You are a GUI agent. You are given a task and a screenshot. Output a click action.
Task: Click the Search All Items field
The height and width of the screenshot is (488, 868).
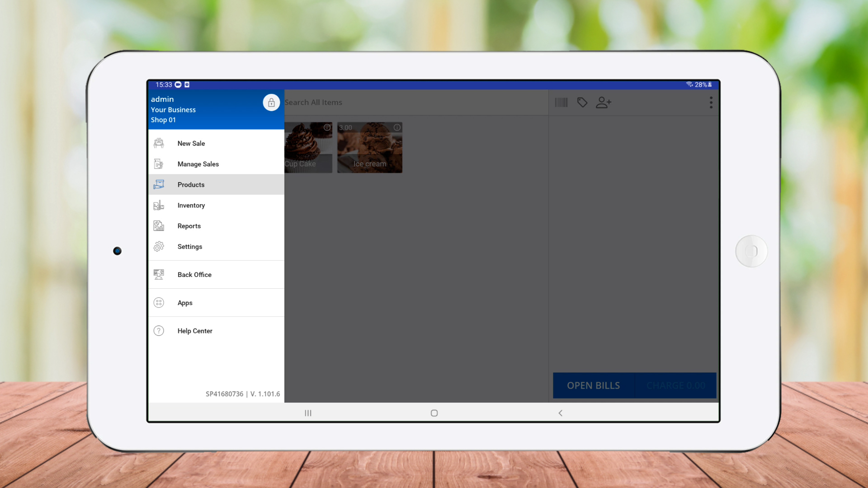pos(407,103)
